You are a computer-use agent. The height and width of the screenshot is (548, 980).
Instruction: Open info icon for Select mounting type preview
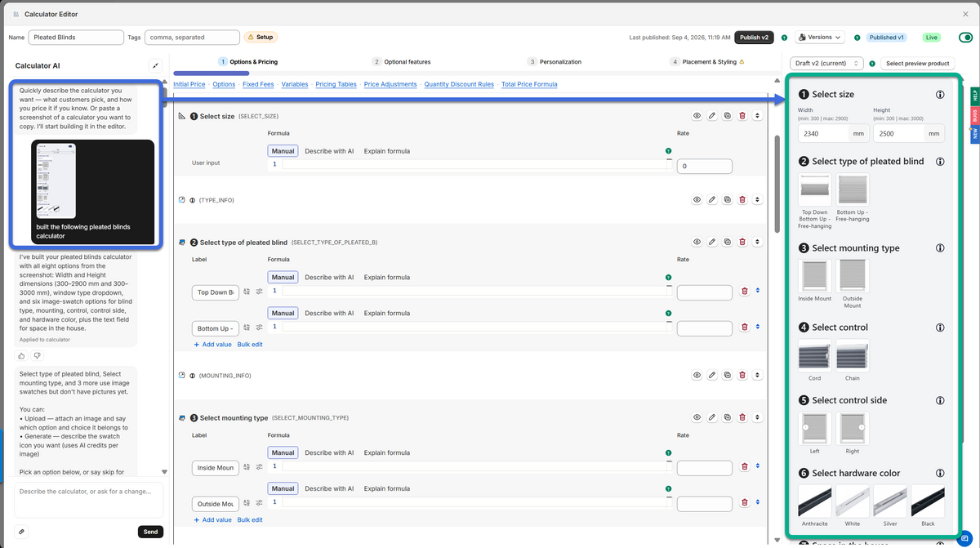[940, 248]
